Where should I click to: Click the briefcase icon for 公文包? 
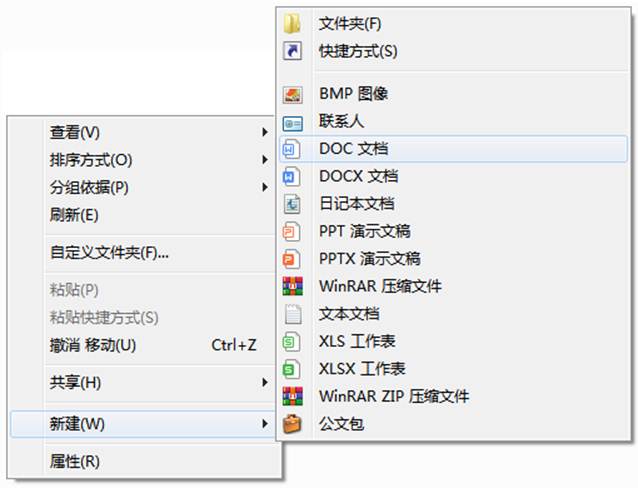click(293, 424)
